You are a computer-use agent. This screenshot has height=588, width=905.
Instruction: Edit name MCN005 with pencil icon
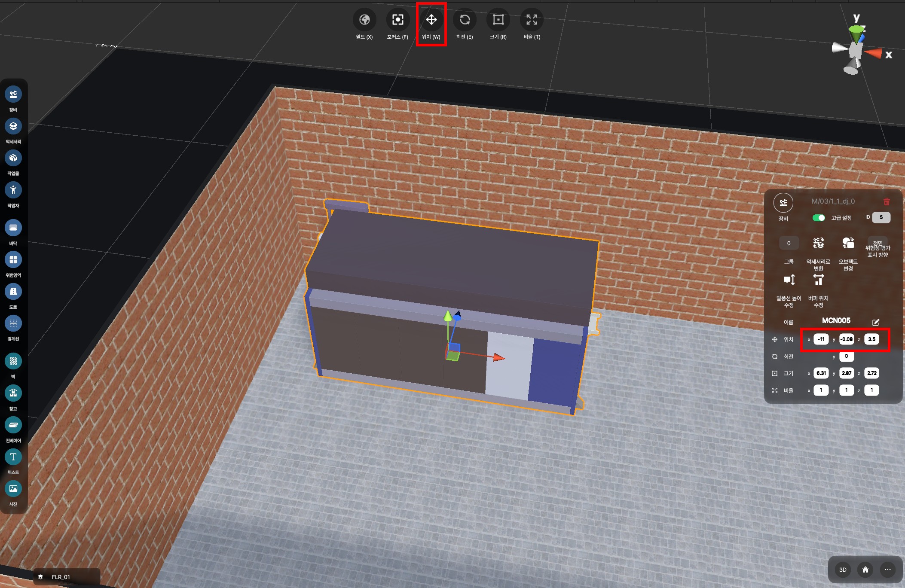pyautogui.click(x=876, y=322)
